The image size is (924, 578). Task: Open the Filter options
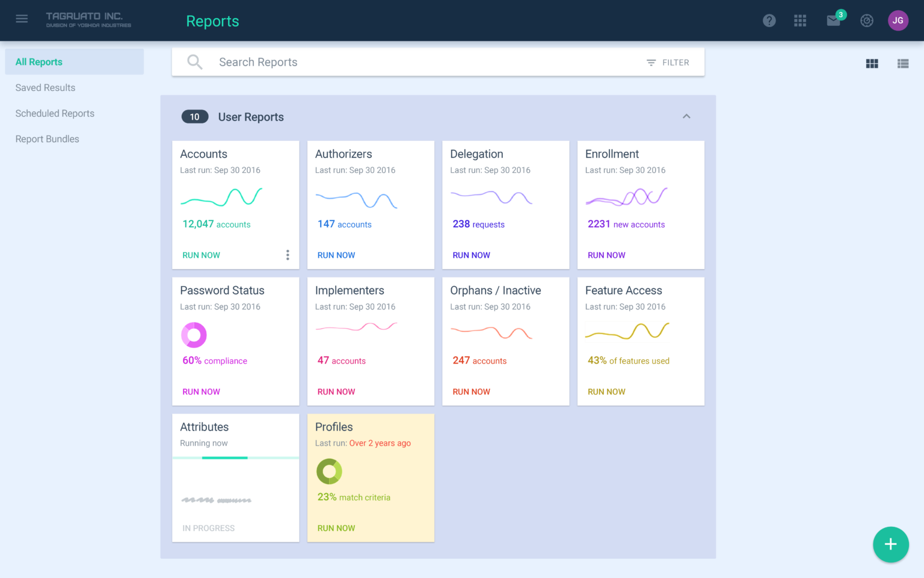tap(668, 63)
